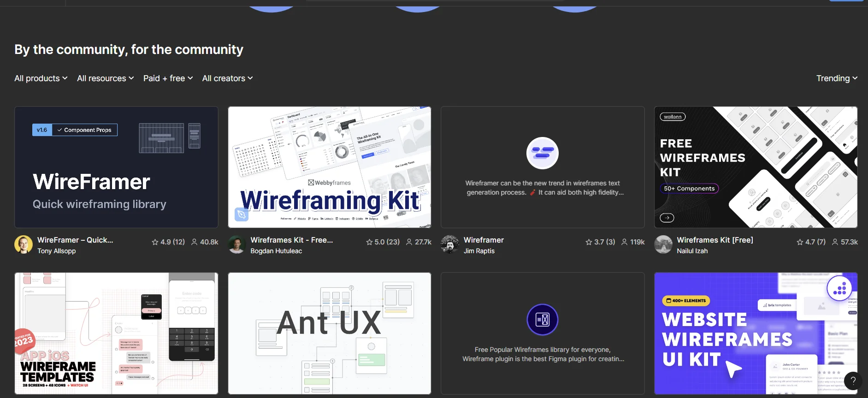Expand the All creators dropdown

point(228,78)
